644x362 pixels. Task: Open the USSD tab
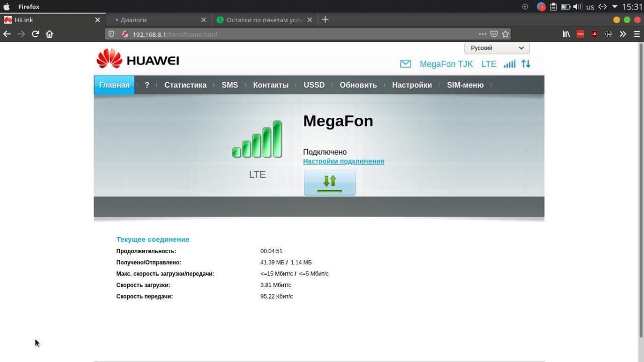pos(314,85)
